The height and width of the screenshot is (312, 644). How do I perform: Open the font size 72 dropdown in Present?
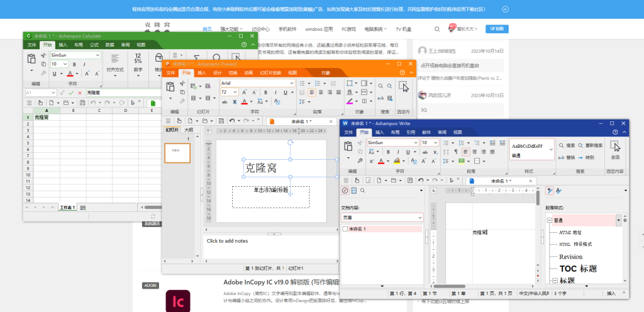point(235,92)
